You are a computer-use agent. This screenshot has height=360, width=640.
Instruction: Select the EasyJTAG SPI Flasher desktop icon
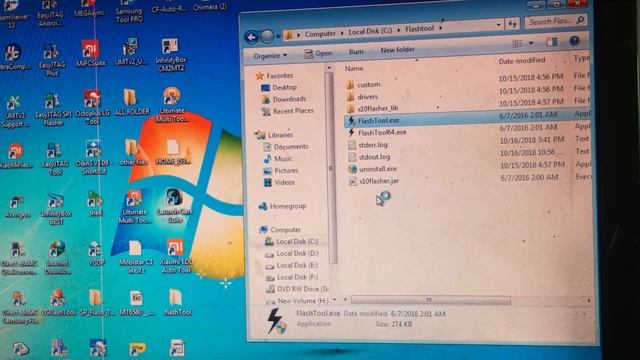53,109
